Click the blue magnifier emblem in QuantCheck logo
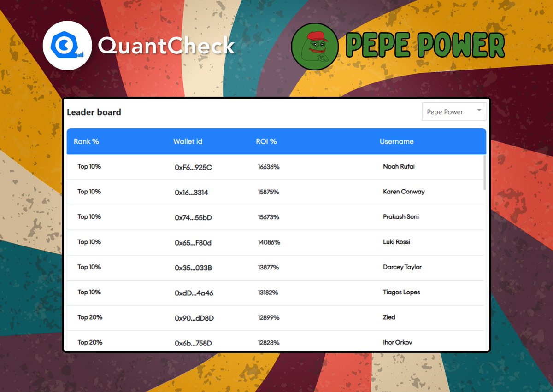This screenshot has width=553, height=392. point(65,44)
